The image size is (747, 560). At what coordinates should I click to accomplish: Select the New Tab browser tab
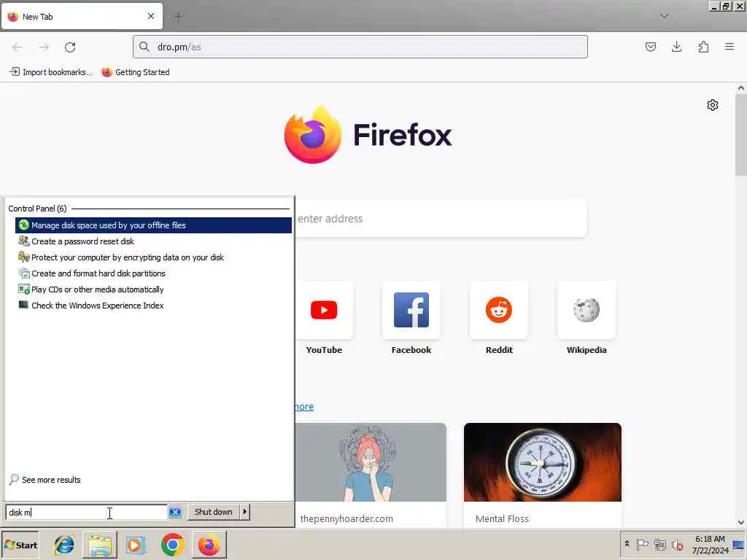click(82, 16)
